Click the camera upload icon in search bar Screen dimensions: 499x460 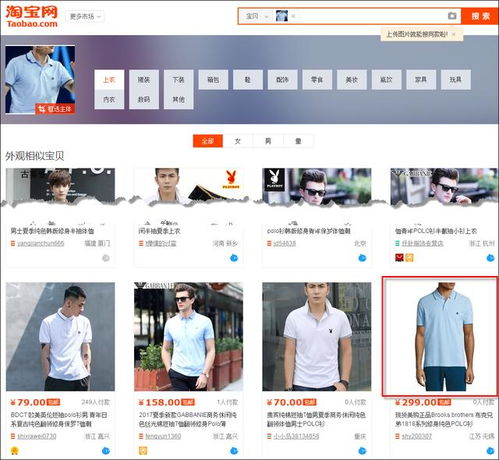[x=452, y=16]
